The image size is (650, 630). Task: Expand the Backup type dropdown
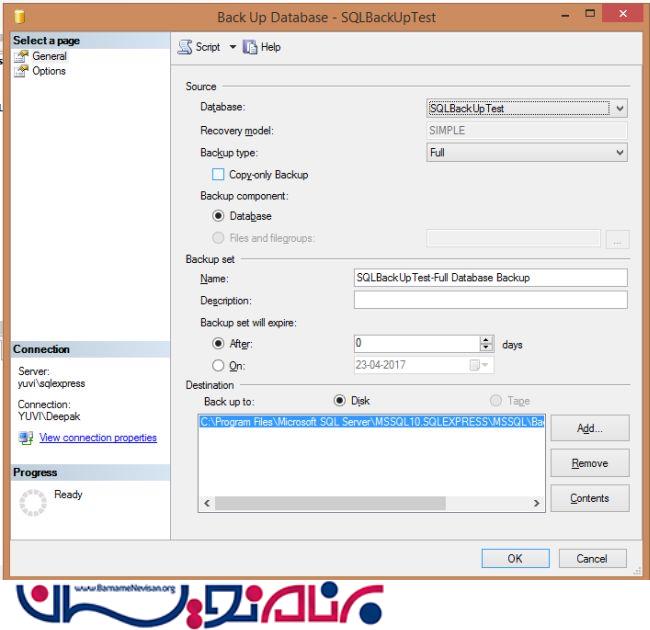tap(620, 153)
